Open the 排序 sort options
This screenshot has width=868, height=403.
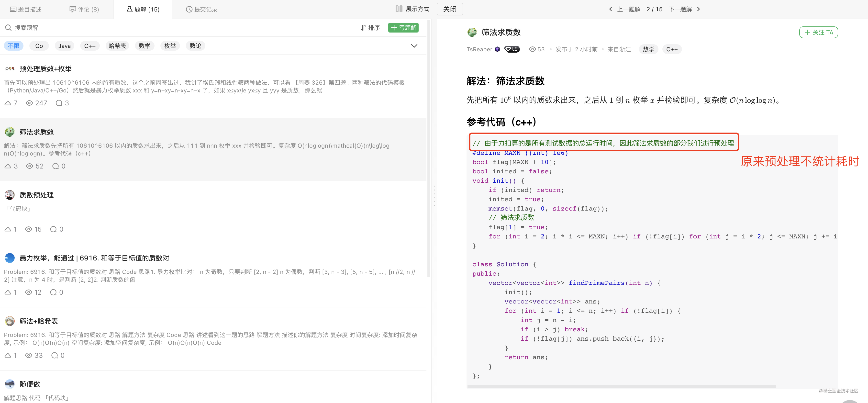[x=370, y=28]
